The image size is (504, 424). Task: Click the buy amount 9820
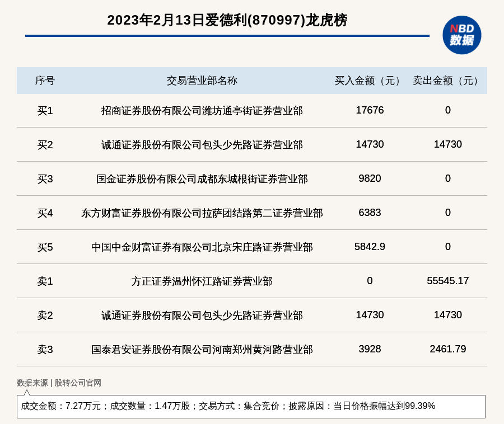[370, 178]
